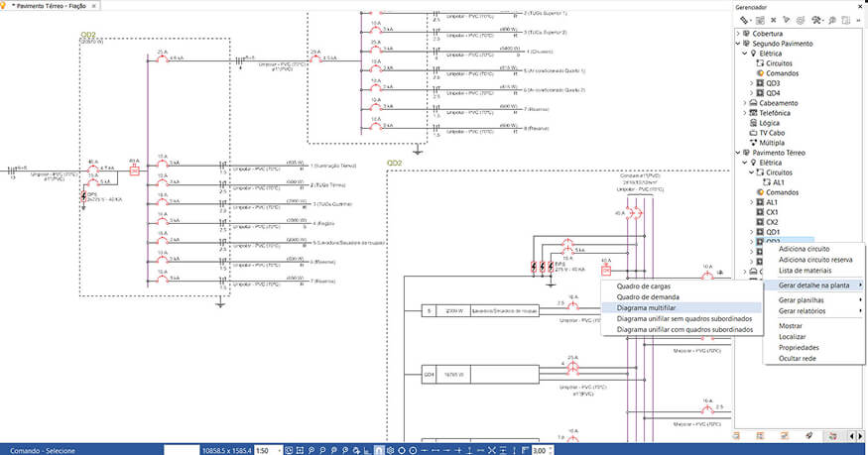The image size is (868, 455).
Task: Expand the QD1 tree node
Action: [x=751, y=232]
